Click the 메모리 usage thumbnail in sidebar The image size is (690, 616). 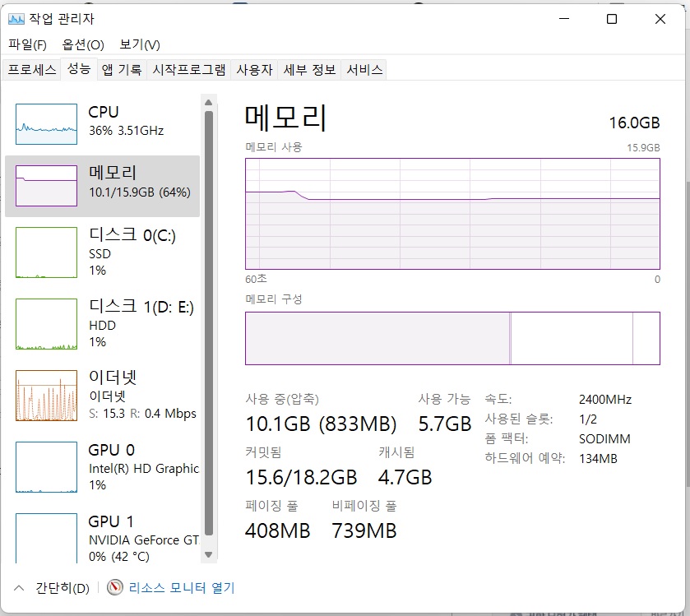click(x=46, y=186)
